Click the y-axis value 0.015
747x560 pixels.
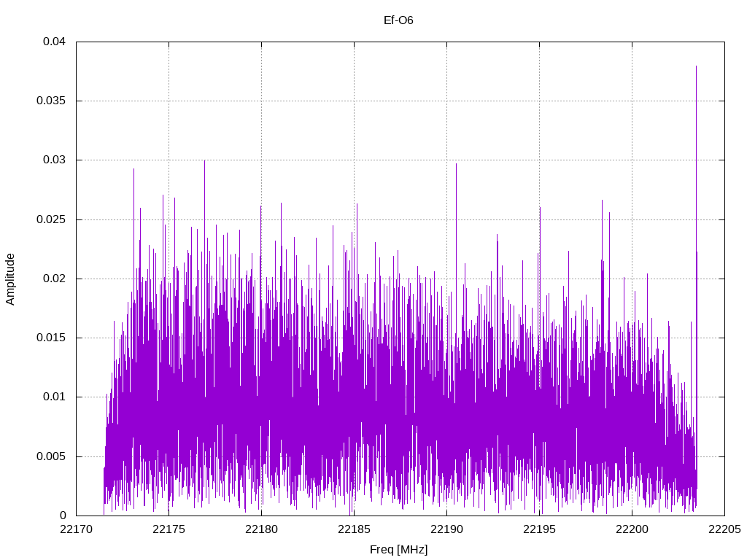click(x=51, y=337)
